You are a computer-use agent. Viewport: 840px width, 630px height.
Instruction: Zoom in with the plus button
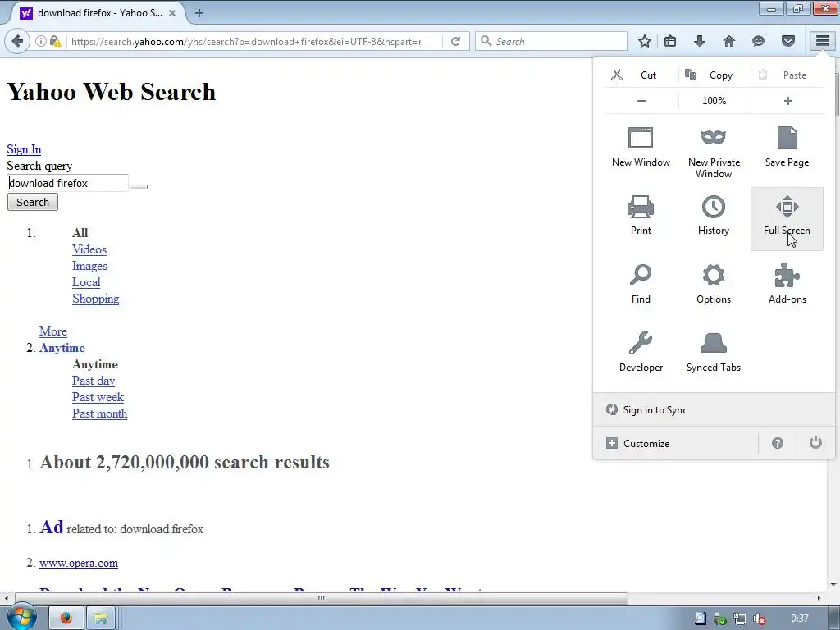pos(787,101)
